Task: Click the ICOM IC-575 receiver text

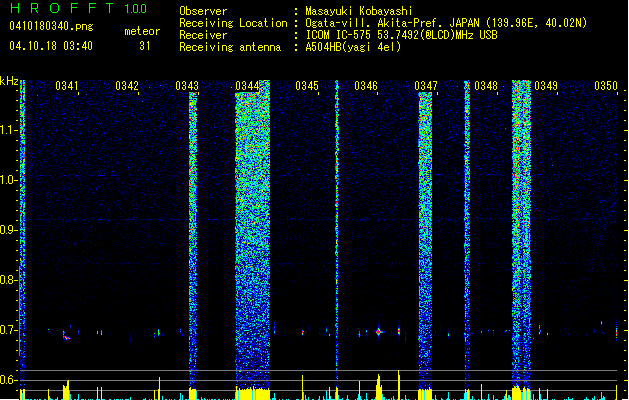Action: click(401, 35)
